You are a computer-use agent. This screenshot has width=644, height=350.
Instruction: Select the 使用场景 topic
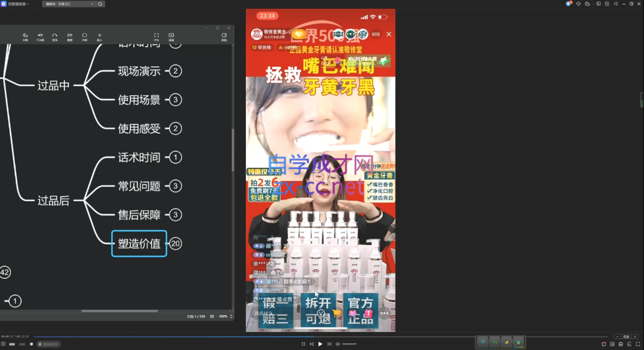[139, 100]
